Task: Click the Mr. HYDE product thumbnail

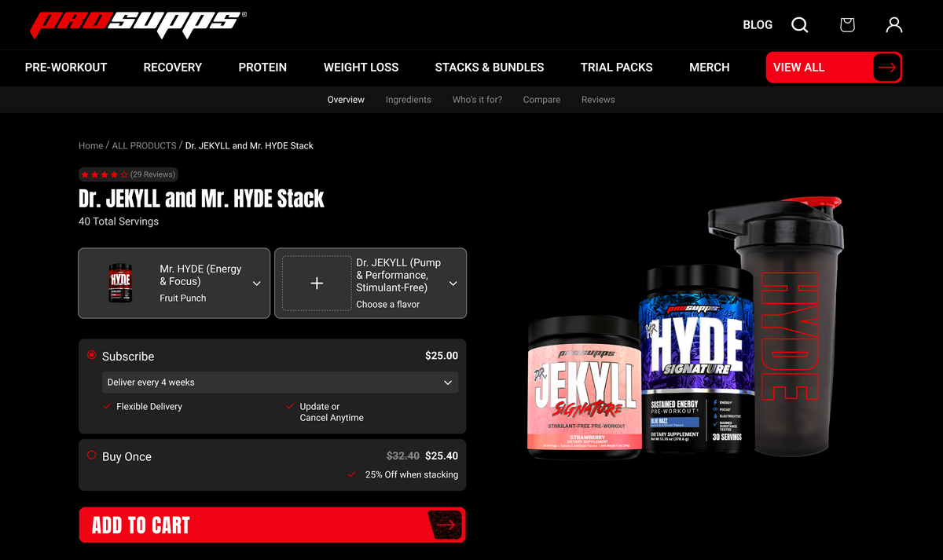Action: coord(119,284)
